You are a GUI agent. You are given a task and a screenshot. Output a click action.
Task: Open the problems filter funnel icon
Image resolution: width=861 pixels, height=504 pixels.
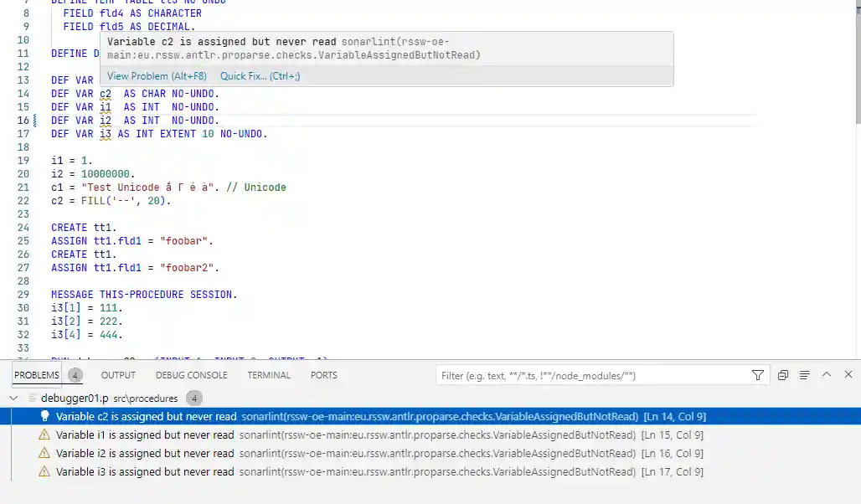click(758, 376)
